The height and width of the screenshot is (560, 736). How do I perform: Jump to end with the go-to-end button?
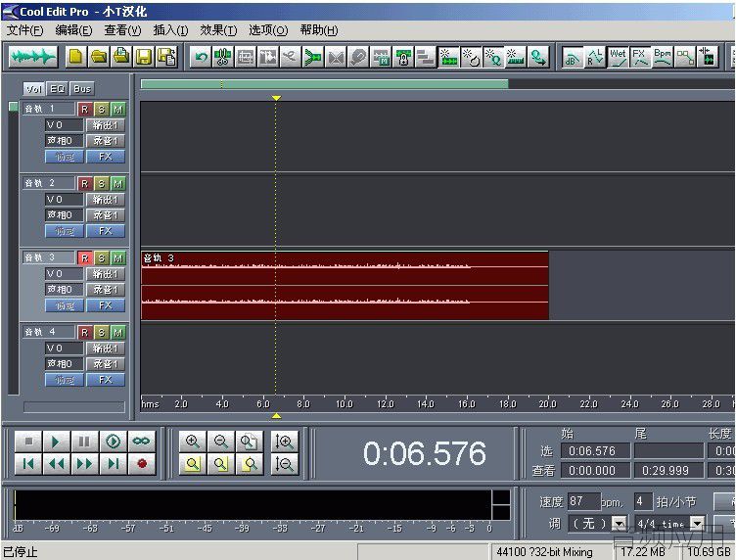(x=114, y=464)
